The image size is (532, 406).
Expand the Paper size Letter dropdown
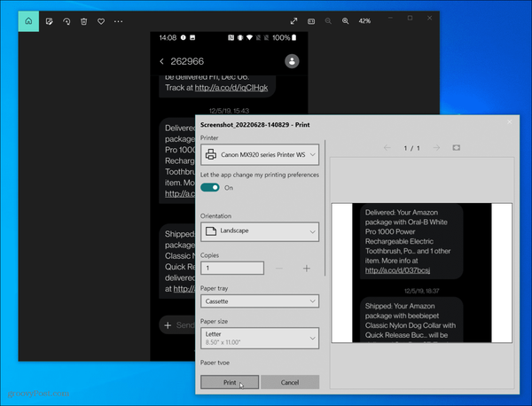pyautogui.click(x=259, y=338)
